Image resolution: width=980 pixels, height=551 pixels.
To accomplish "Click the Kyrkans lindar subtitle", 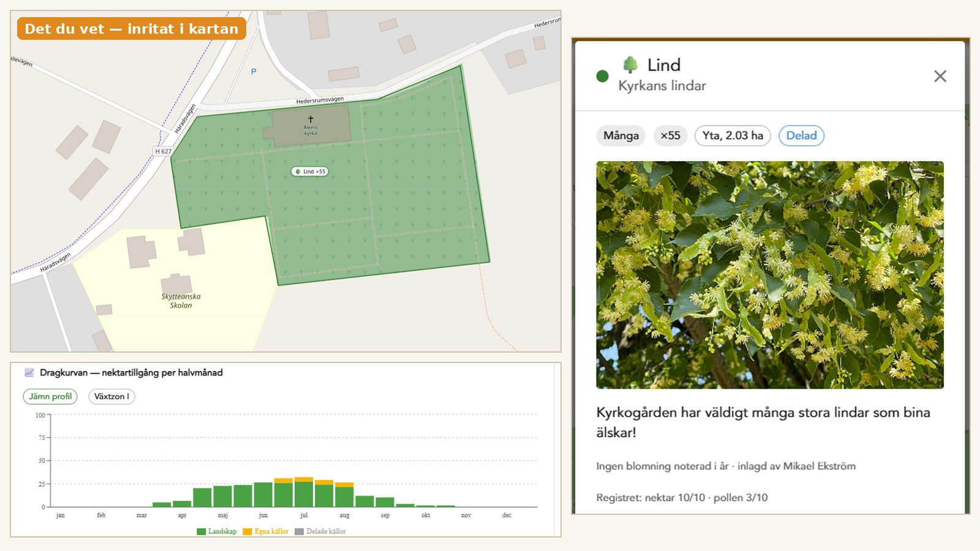I will [x=662, y=86].
